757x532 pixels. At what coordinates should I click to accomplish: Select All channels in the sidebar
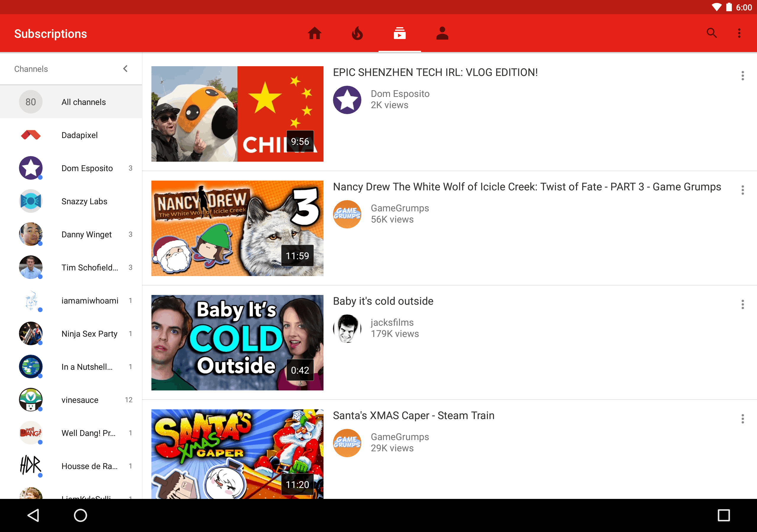pyautogui.click(x=83, y=102)
